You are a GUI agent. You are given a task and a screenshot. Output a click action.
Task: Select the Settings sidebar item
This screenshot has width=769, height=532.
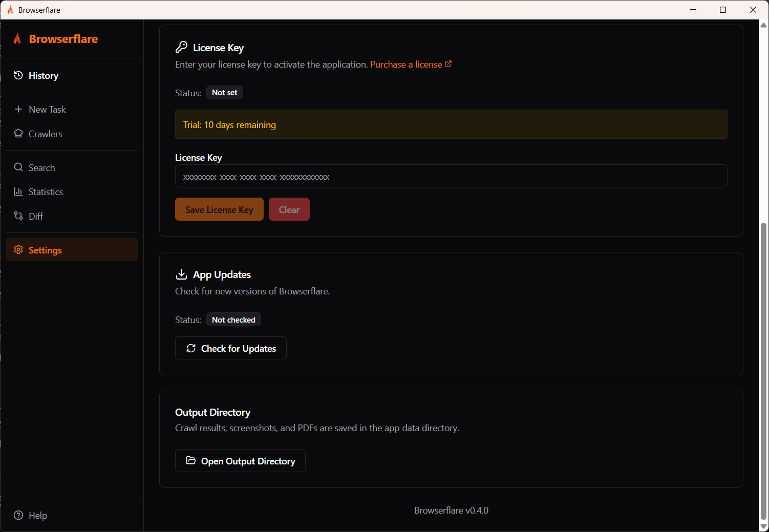[72, 250]
